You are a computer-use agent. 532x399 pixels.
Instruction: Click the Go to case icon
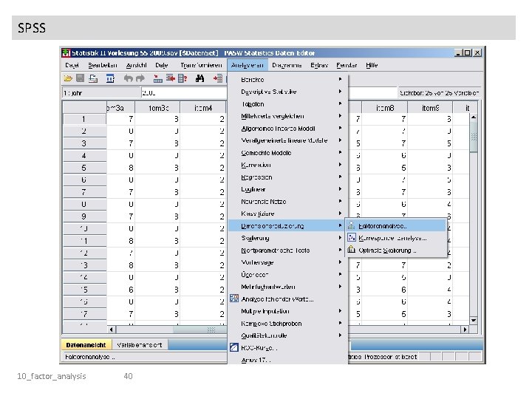[158, 79]
